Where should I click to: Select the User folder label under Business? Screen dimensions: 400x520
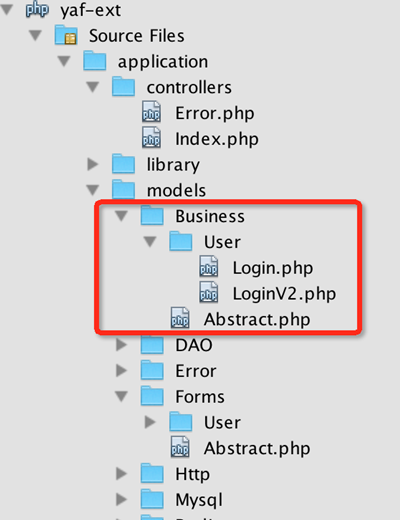(222, 242)
